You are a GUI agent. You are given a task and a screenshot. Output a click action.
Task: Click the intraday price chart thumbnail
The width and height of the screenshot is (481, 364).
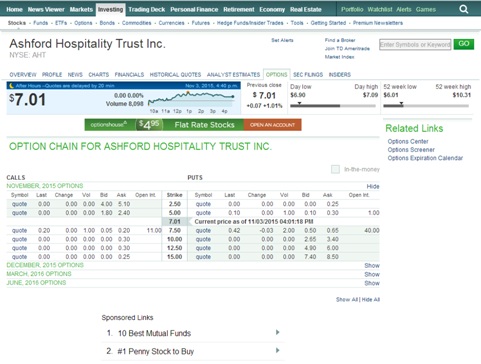click(191, 100)
